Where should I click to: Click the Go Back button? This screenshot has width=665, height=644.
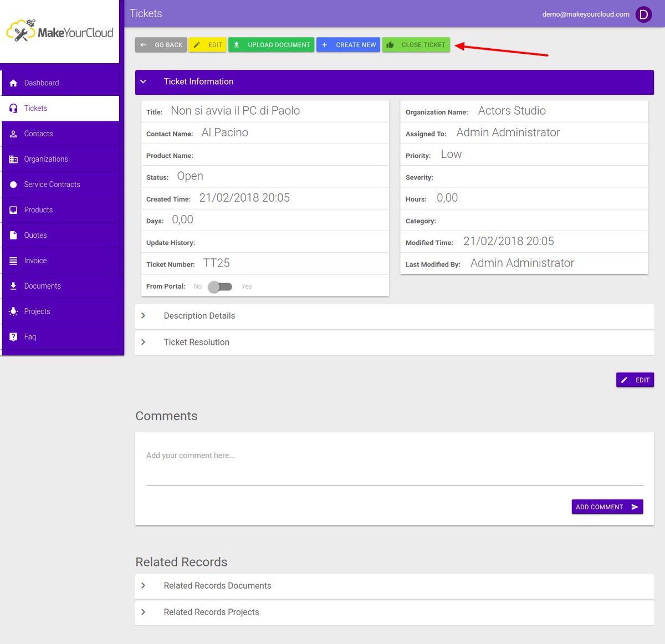(x=161, y=45)
